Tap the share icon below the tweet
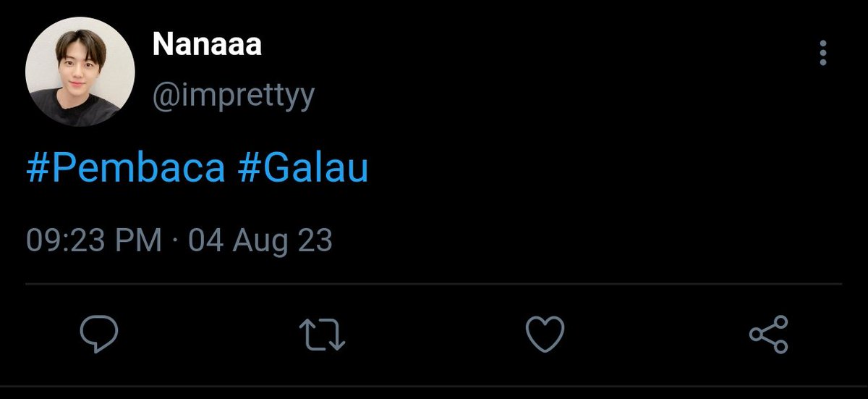Viewport: 868px width, 399px height. click(x=768, y=335)
